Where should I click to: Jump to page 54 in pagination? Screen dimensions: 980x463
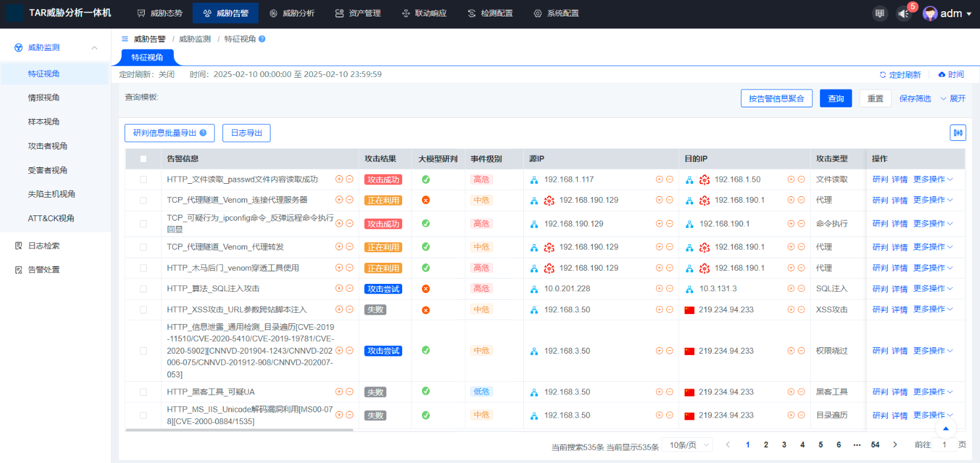point(875,445)
